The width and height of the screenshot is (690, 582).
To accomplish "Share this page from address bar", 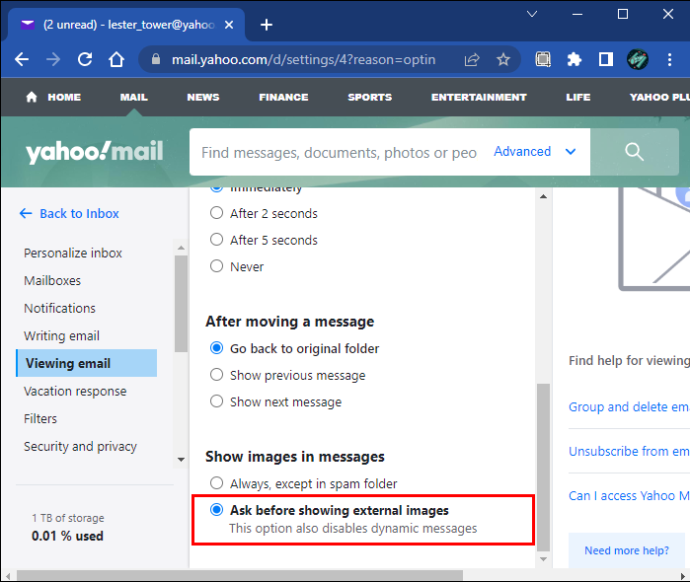I will pos(472,59).
